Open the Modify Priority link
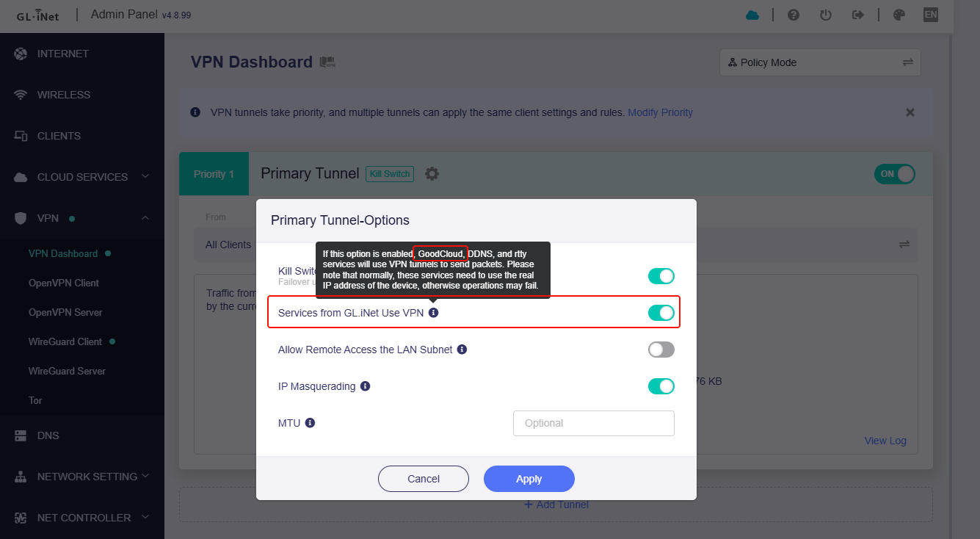980x539 pixels. pos(660,112)
